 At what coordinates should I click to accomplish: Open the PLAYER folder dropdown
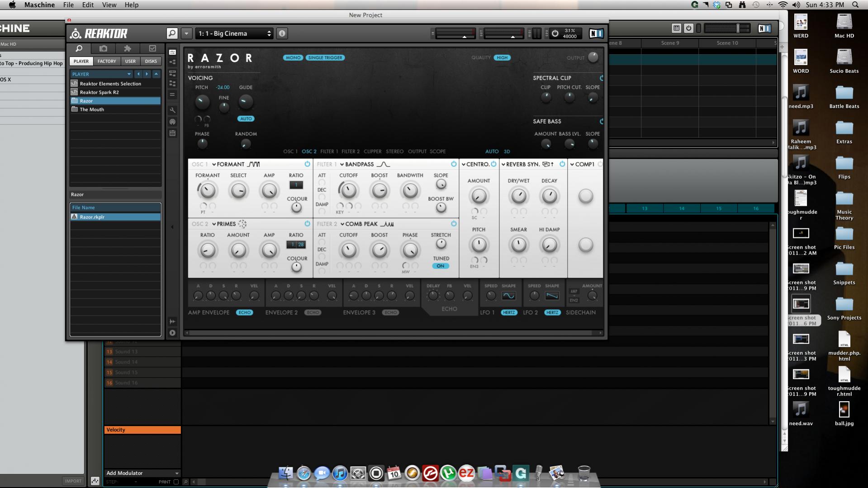click(101, 74)
